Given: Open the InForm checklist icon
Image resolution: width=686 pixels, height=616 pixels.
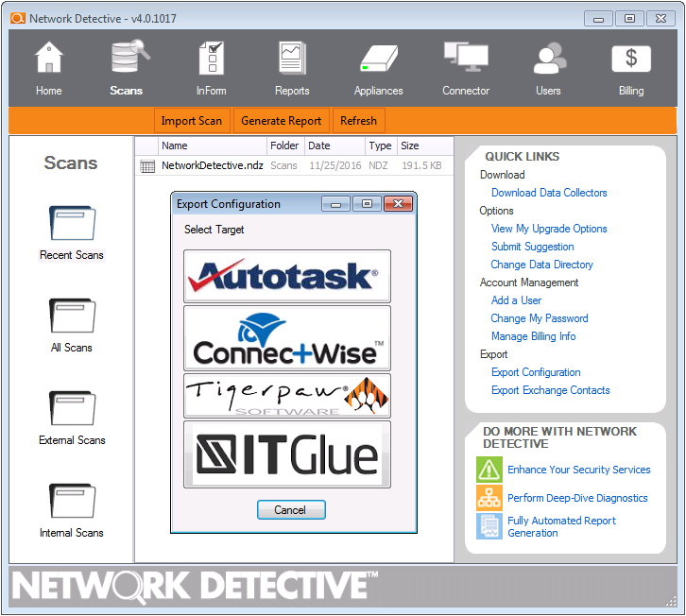Looking at the screenshot, I should [211, 58].
